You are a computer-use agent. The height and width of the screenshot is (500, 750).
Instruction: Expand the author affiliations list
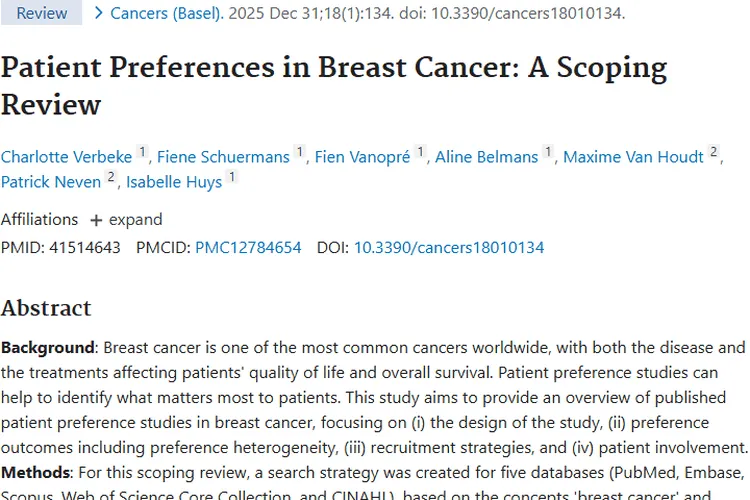pyautogui.click(x=126, y=220)
